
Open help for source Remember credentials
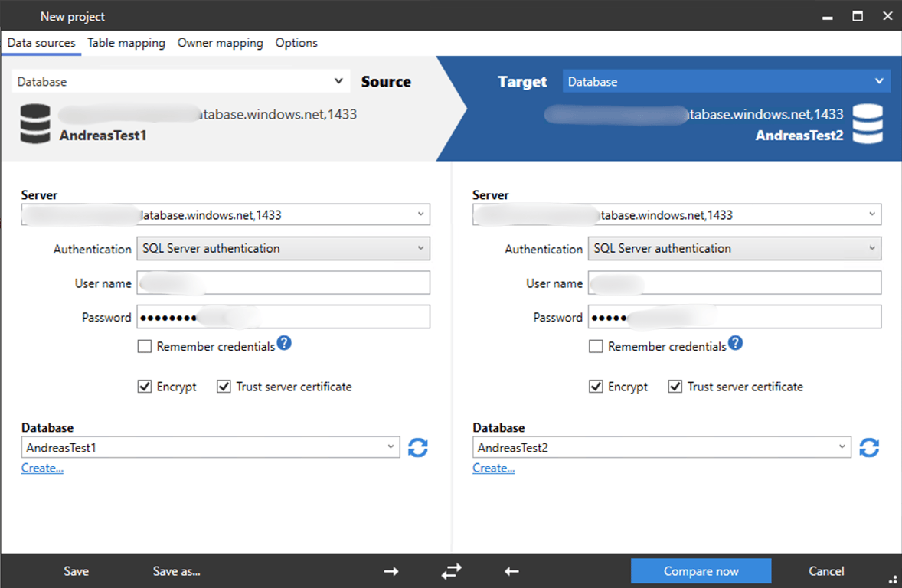point(284,344)
